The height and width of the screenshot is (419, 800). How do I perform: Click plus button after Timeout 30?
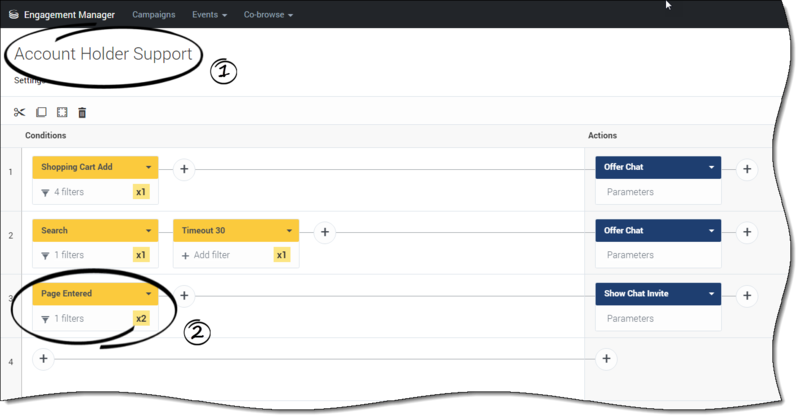point(324,231)
